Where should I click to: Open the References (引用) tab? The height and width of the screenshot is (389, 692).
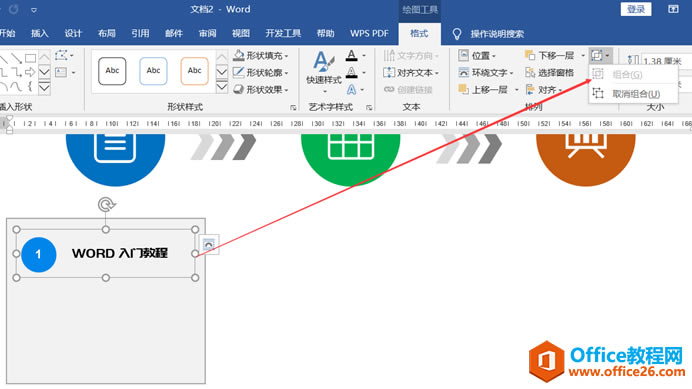(140, 34)
